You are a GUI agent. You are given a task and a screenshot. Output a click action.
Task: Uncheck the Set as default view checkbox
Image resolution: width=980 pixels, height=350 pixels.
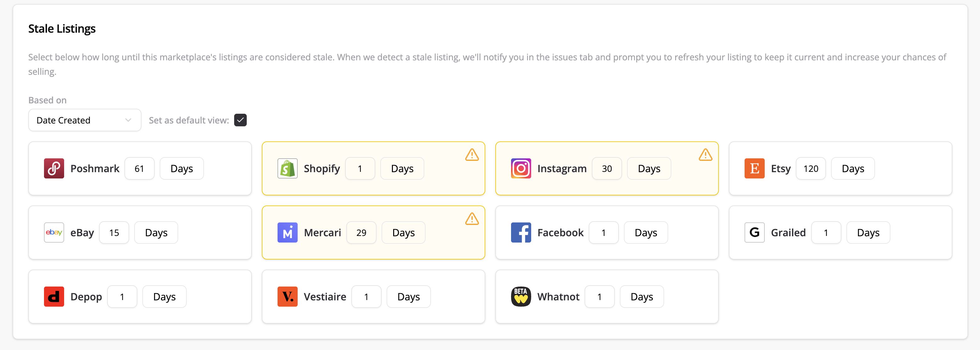coord(240,120)
